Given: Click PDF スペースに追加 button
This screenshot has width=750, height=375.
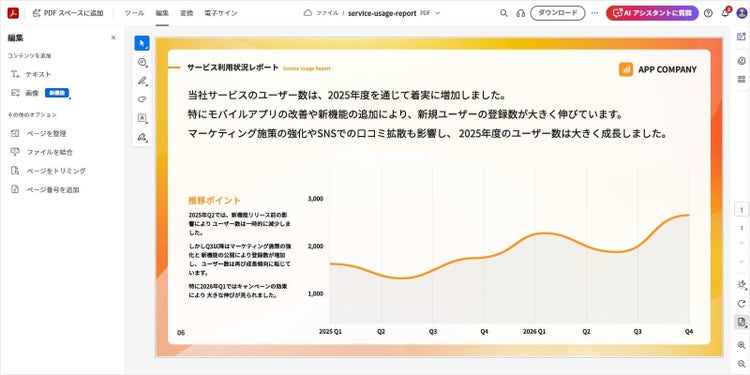Looking at the screenshot, I should 68,13.
